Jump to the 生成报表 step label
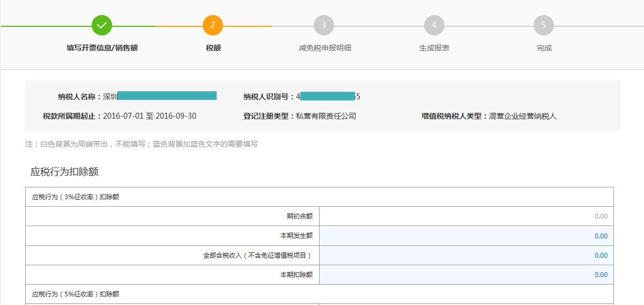 434,48
